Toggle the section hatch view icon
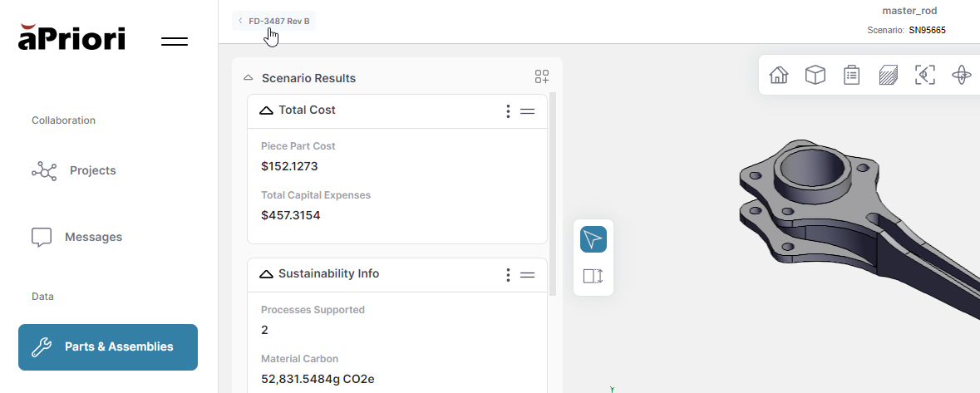980x393 pixels. pos(888,76)
